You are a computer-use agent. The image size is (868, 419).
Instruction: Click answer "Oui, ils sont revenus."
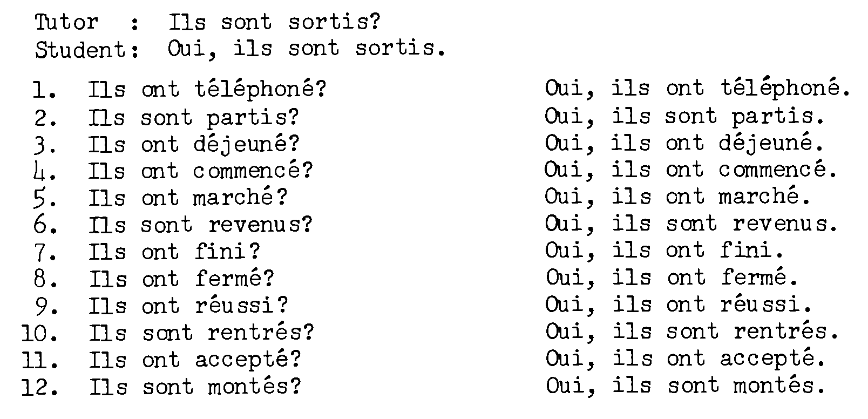[691, 224]
